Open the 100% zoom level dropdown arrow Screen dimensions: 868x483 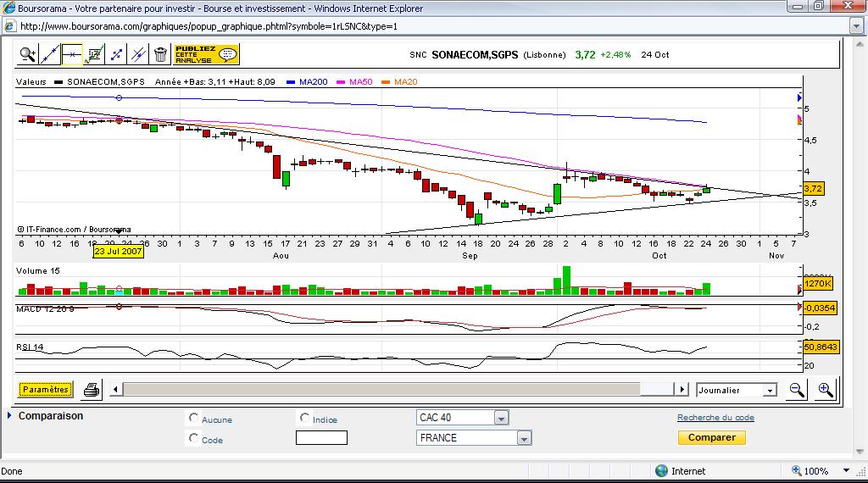point(846,471)
